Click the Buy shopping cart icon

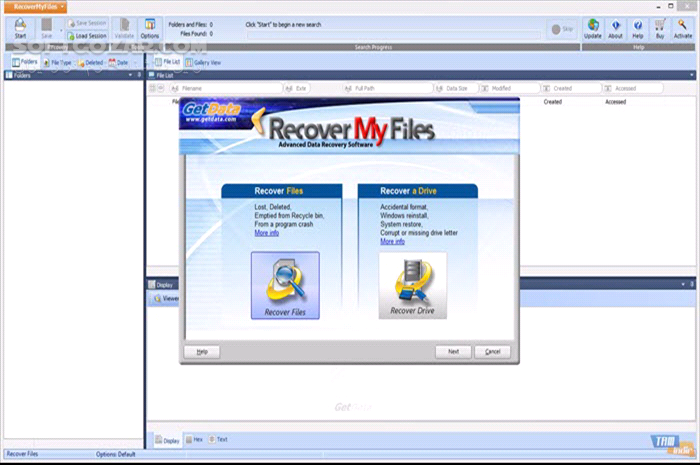pos(660,29)
